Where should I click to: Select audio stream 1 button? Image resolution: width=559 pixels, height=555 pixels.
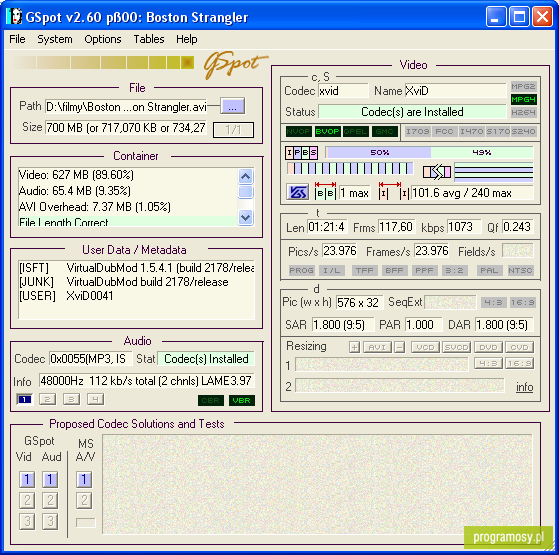[24, 400]
